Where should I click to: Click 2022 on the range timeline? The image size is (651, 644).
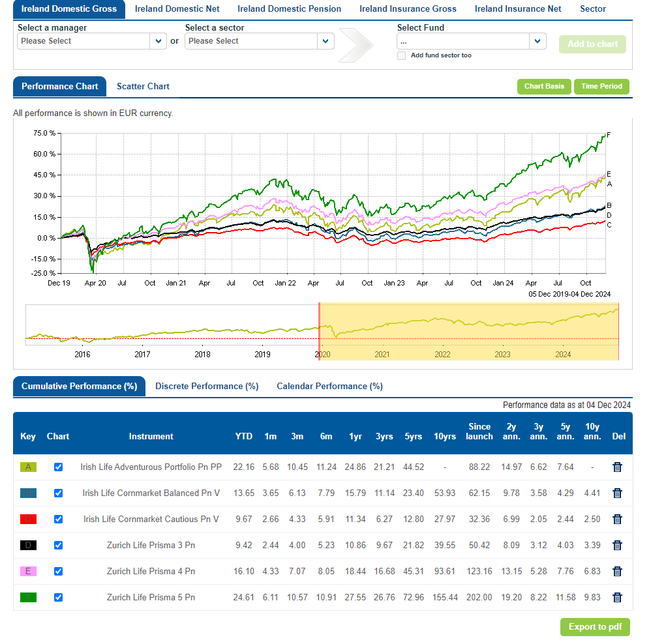[x=442, y=355]
